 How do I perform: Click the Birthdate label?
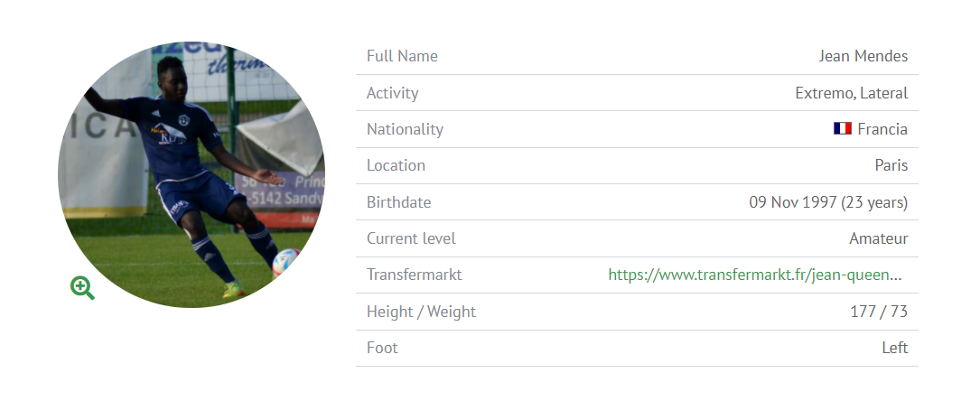click(x=398, y=202)
